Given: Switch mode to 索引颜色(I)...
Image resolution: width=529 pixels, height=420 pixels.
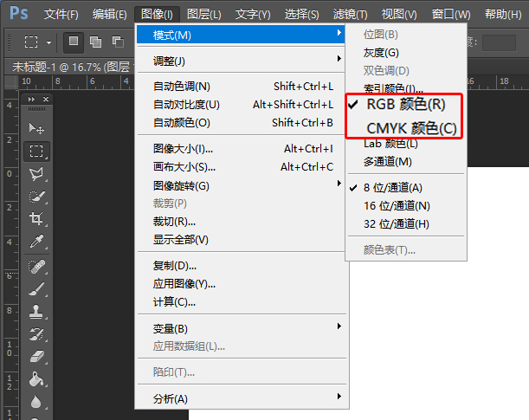Looking at the screenshot, I should click(406, 88).
